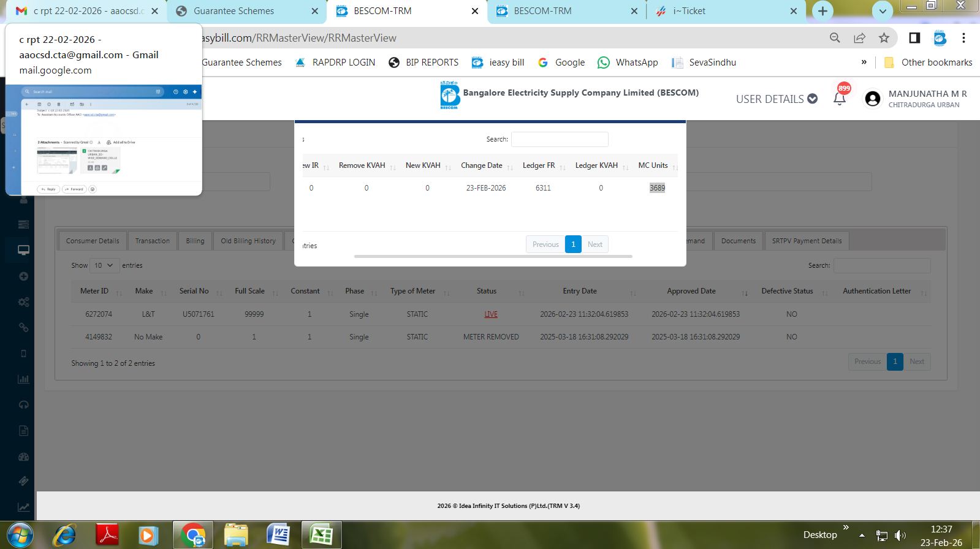The width and height of the screenshot is (980, 549).
Task: Click the volume speaker tray icon
Action: tap(900, 536)
